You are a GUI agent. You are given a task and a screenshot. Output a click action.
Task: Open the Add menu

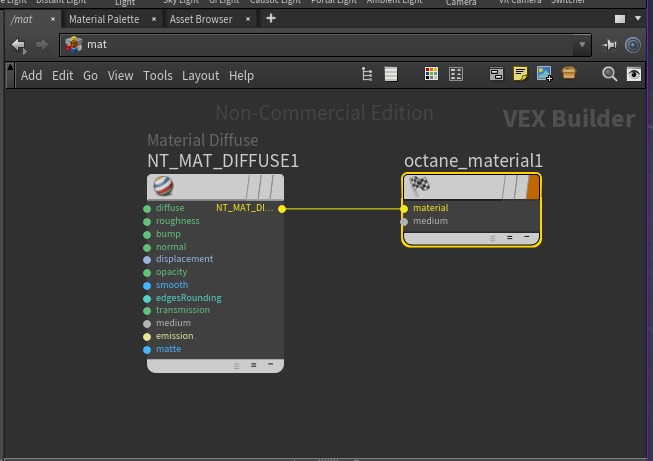point(31,75)
